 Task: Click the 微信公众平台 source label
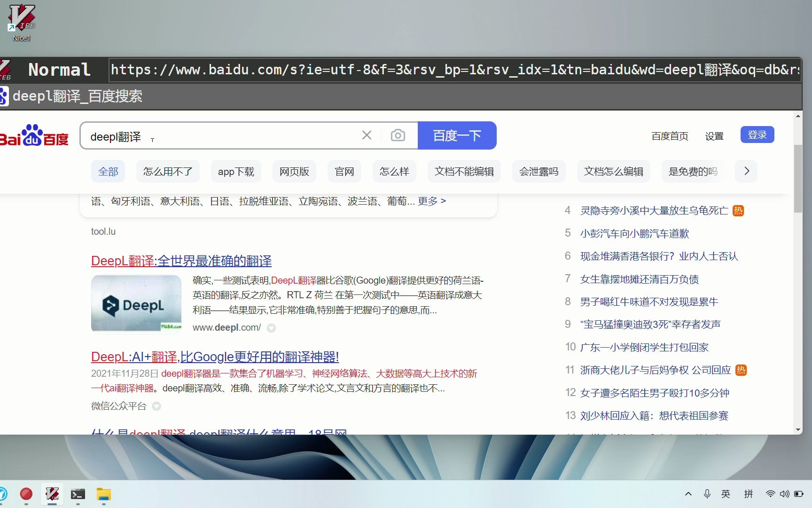(119, 406)
